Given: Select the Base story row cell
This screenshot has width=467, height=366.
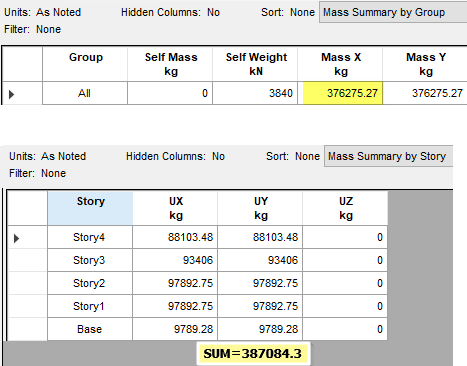Looking at the screenshot, I should pyautogui.click(x=90, y=329).
